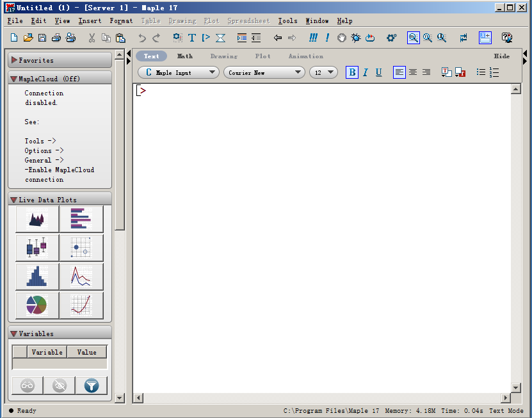Save the worksheet with floppy disk icon
The height and width of the screenshot is (418, 532).
pyautogui.click(x=42, y=38)
